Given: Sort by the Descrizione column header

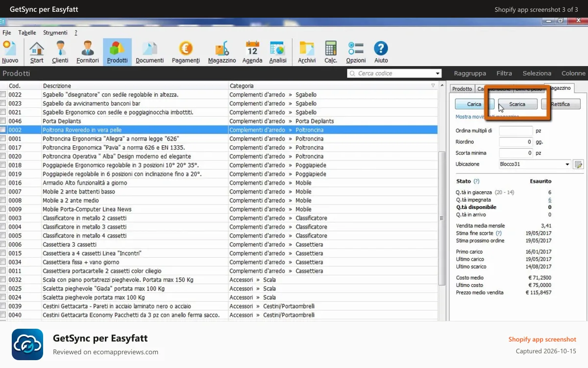Looking at the screenshot, I should [135, 85].
